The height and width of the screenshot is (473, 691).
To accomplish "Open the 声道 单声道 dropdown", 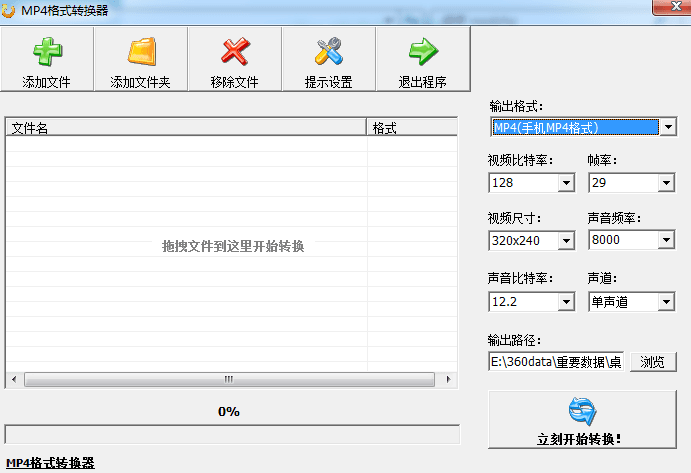I will click(x=666, y=302).
